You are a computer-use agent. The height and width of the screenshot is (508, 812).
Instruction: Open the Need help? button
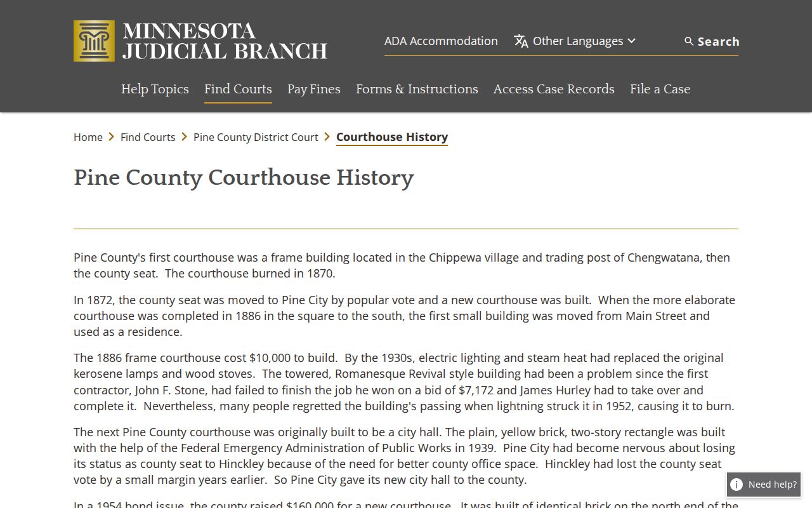[764, 485]
